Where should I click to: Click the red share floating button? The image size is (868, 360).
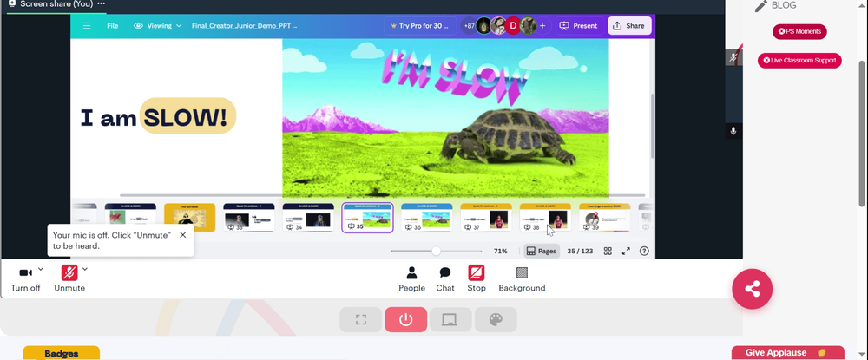[x=753, y=289]
